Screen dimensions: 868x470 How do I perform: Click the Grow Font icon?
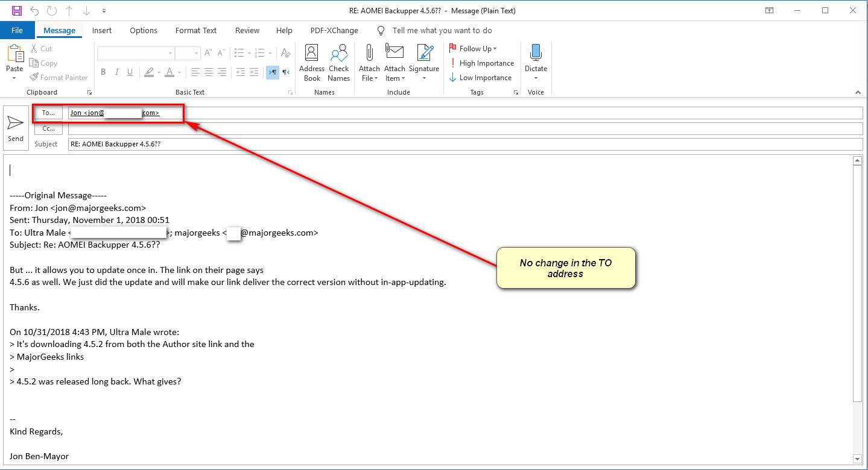point(209,54)
